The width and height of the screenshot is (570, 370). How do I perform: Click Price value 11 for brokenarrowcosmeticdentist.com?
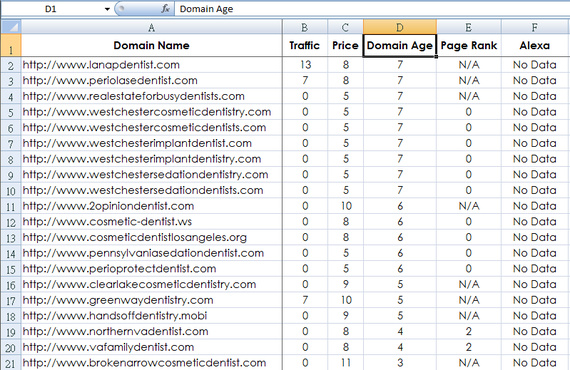point(346,363)
